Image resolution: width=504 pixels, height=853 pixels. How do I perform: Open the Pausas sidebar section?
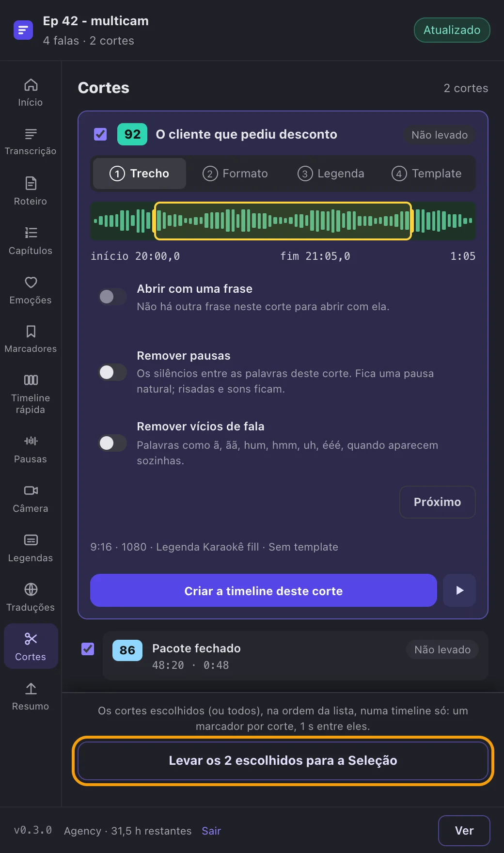[x=31, y=449]
